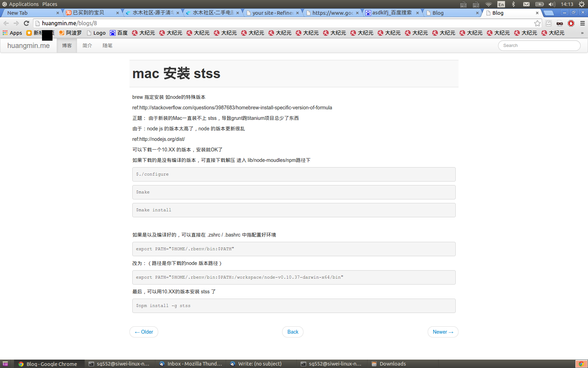Click the Newer → button
This screenshot has height=368, width=588.
pyautogui.click(x=443, y=332)
